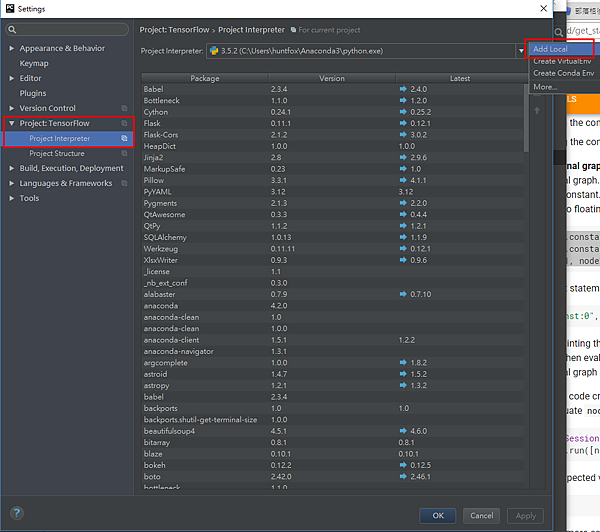Choose Create VirtualEnv from the menu
600x532 pixels.
[562, 61]
